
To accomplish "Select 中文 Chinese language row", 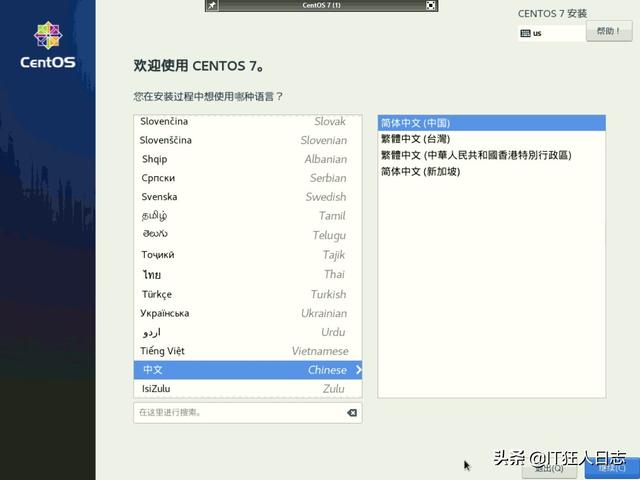I will click(247, 370).
